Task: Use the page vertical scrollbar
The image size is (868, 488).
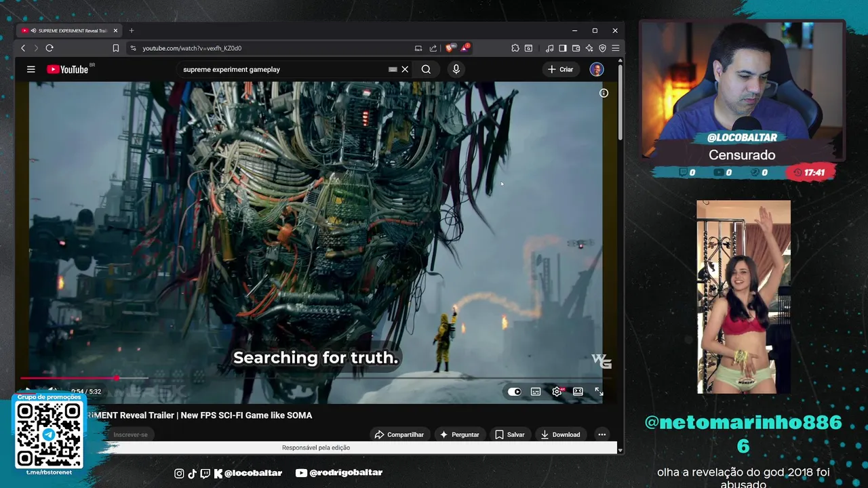Action: tap(620, 102)
